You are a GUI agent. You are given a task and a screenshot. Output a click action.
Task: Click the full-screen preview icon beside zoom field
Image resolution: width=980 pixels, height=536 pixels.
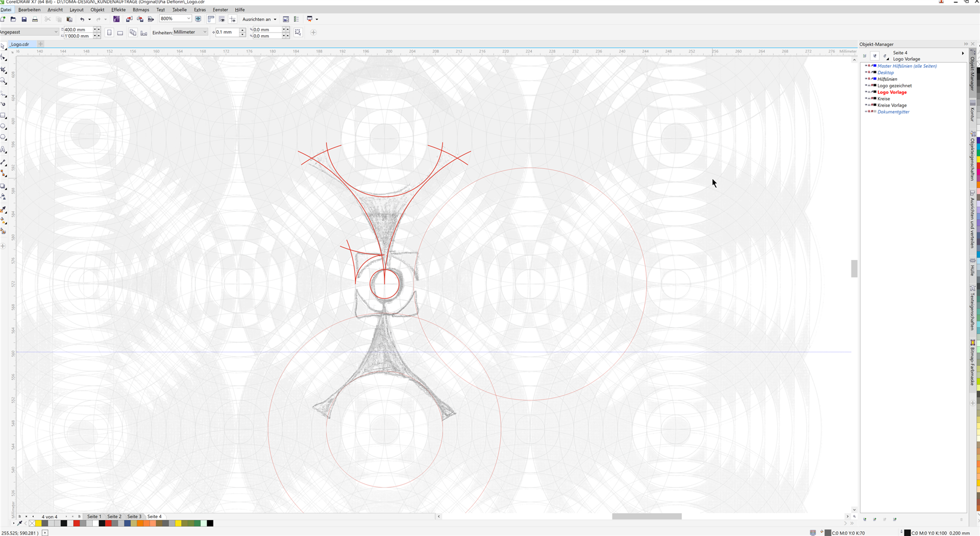click(x=198, y=19)
